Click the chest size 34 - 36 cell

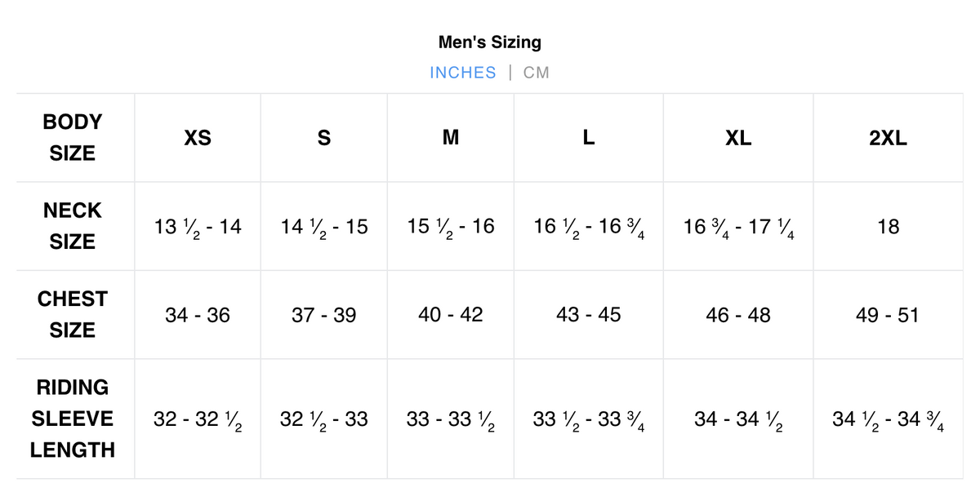coord(198,315)
